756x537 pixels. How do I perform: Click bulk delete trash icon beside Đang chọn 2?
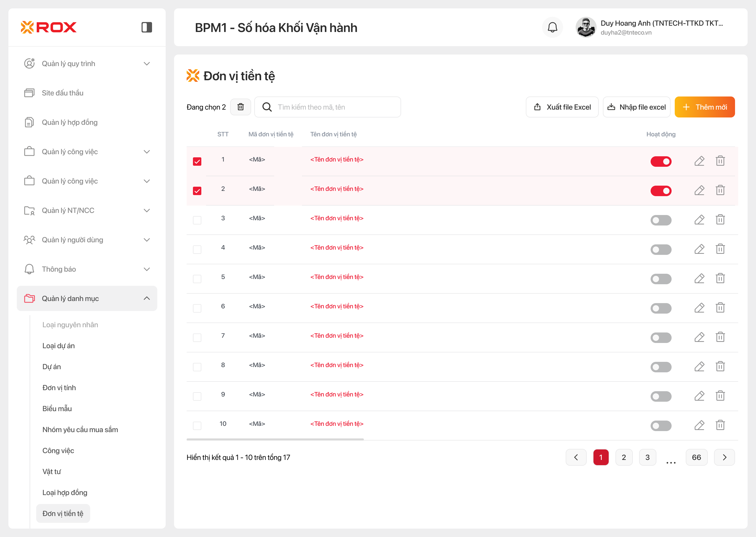tap(240, 107)
